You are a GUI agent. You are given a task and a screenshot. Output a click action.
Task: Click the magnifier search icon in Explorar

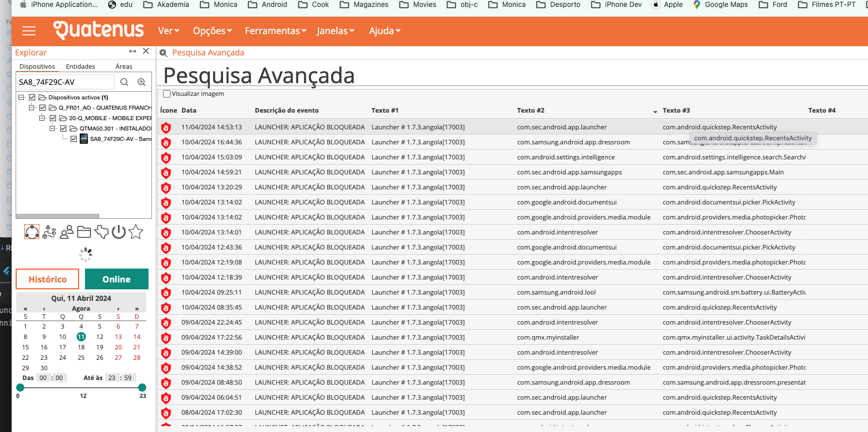[x=124, y=82]
